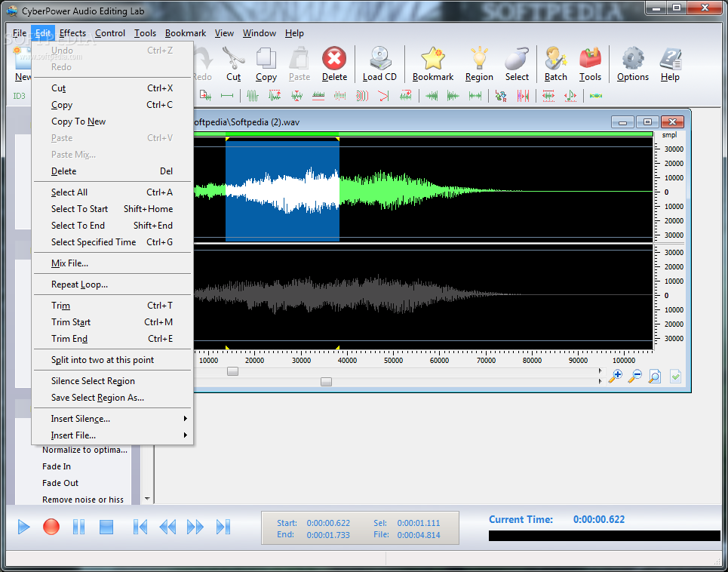Click the echo arcs effect icon
The width and height of the screenshot is (728, 572).
(x=361, y=96)
